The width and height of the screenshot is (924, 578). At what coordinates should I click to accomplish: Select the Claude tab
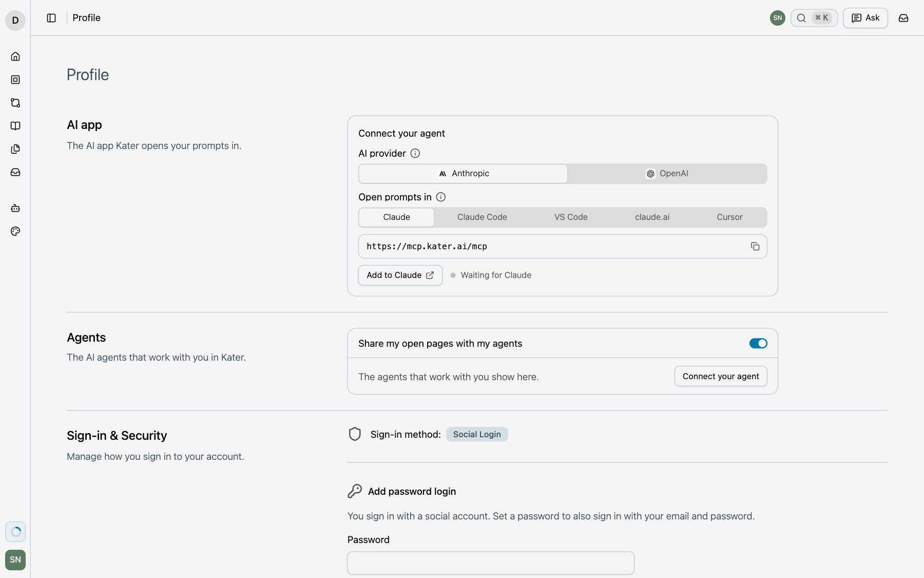396,217
